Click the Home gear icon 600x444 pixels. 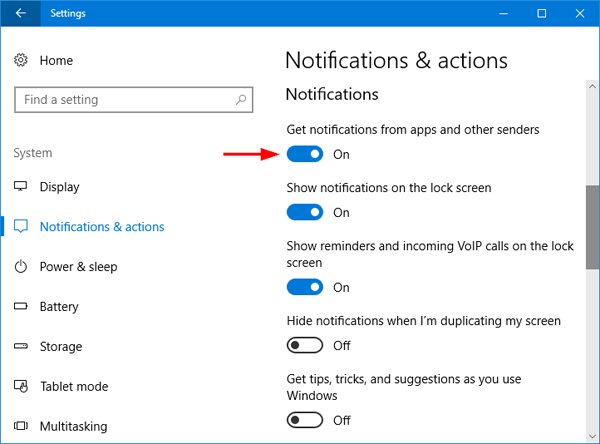[21, 61]
